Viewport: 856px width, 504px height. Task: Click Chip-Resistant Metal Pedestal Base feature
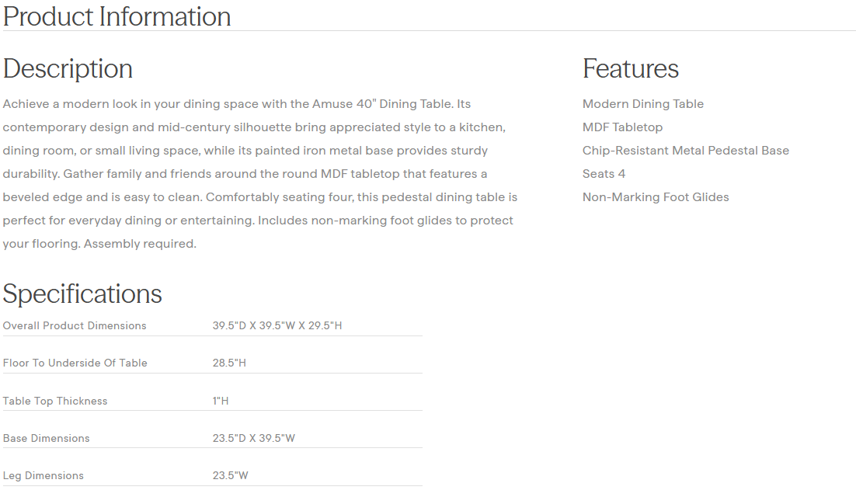point(685,151)
